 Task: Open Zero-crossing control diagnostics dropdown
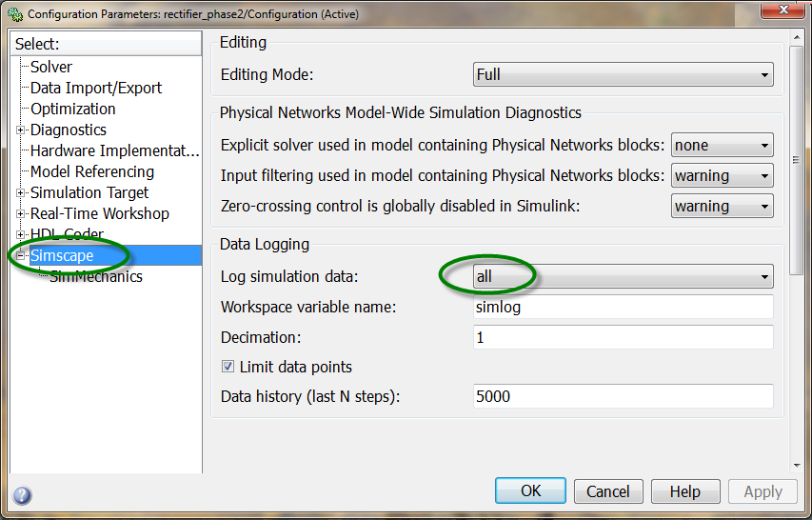coord(722,207)
